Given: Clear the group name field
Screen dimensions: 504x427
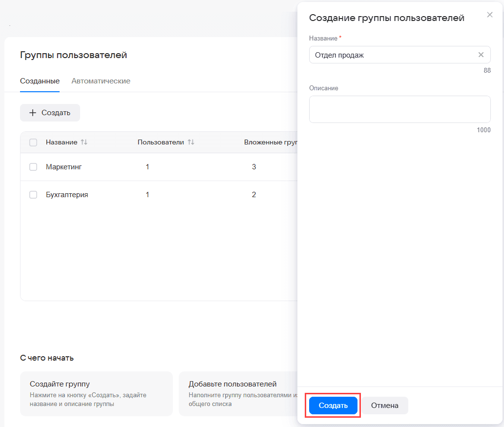Looking at the screenshot, I should (481, 55).
